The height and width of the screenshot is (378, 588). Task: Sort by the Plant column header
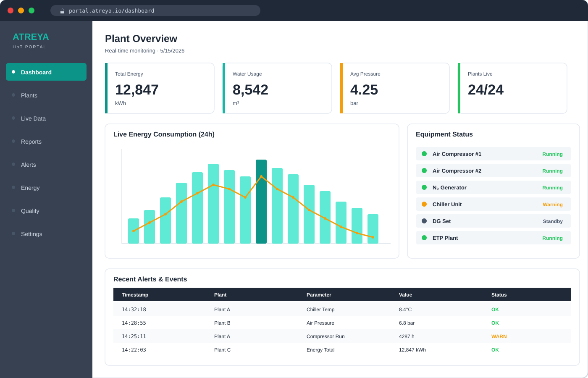(x=220, y=295)
